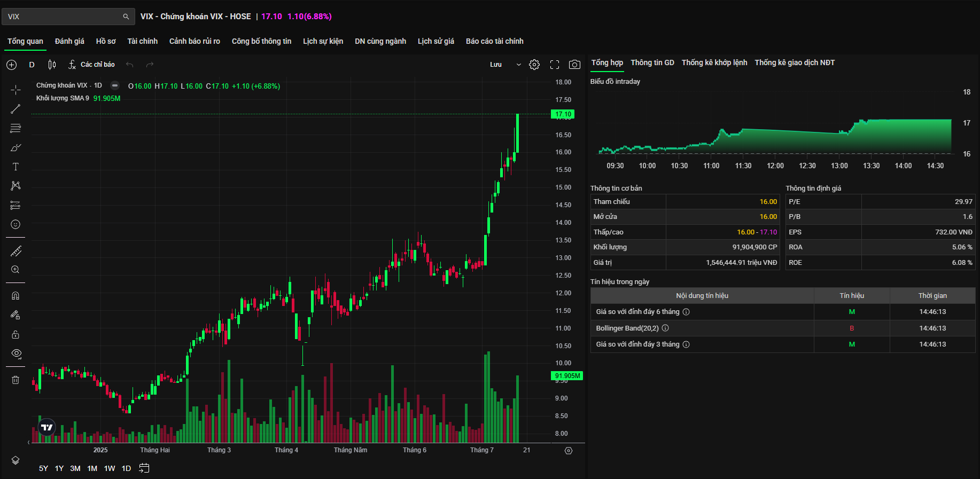Viewport: 980px width, 479px height.
Task: Click the undo arrow in chart toolbar
Action: [129, 65]
